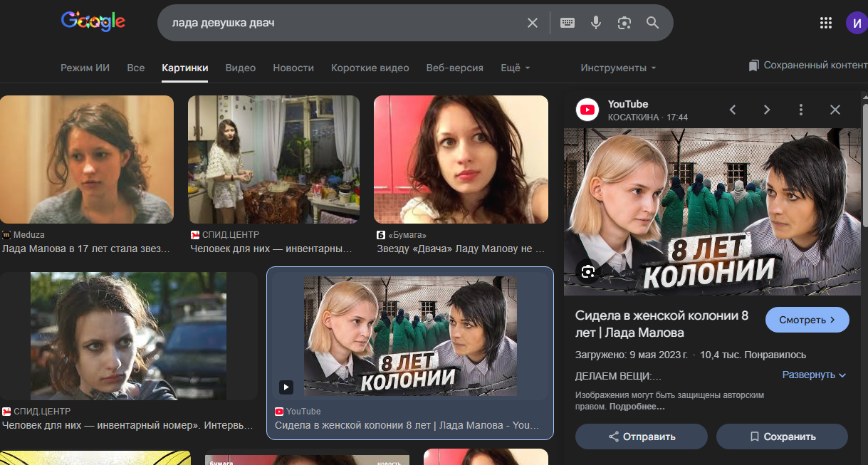
Task: Open the Google apps grid
Action: pyautogui.click(x=826, y=23)
